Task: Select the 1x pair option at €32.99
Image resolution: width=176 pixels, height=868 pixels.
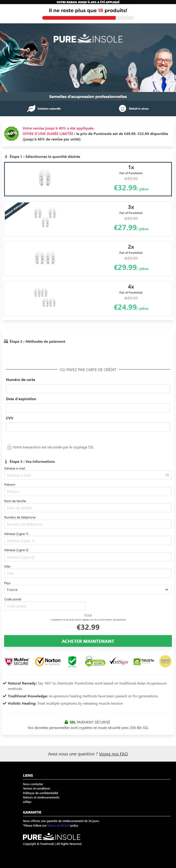Action: coord(88,179)
